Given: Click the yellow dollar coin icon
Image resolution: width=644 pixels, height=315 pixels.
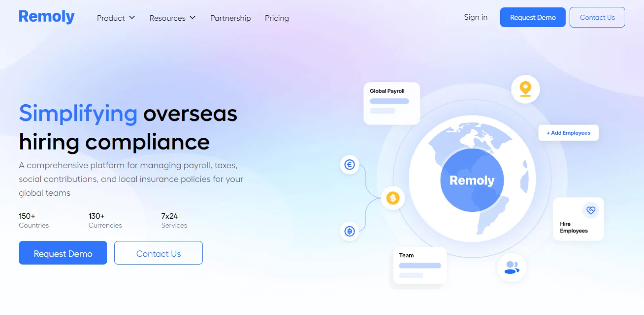Looking at the screenshot, I should pyautogui.click(x=393, y=198).
